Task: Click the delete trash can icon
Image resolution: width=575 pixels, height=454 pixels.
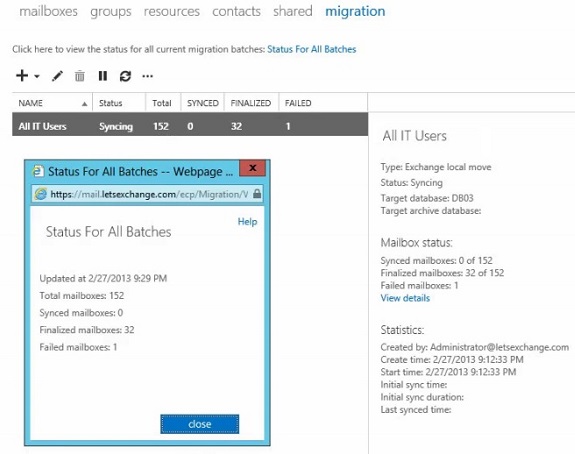Action: point(80,76)
